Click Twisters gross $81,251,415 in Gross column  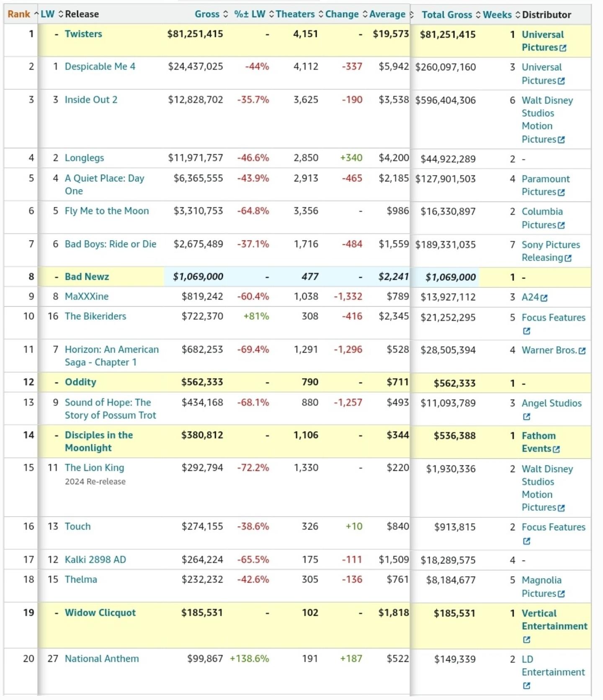[195, 34]
